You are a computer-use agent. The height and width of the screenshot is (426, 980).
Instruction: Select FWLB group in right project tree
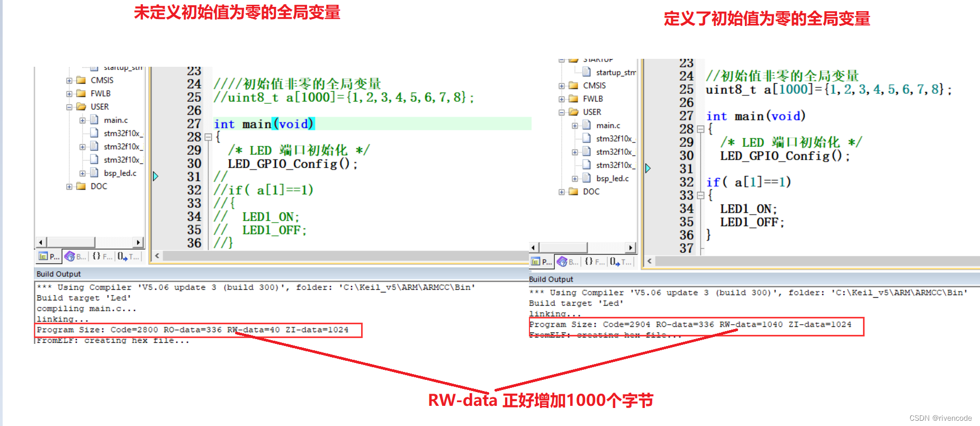coord(593,99)
